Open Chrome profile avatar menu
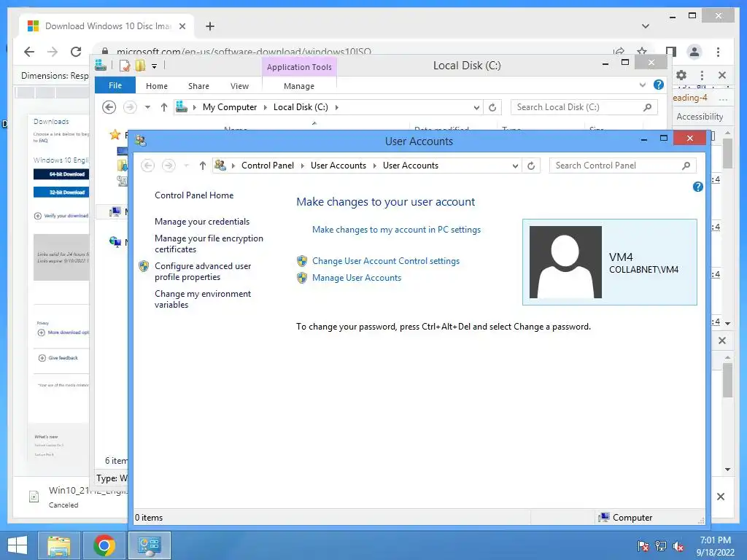 click(694, 52)
